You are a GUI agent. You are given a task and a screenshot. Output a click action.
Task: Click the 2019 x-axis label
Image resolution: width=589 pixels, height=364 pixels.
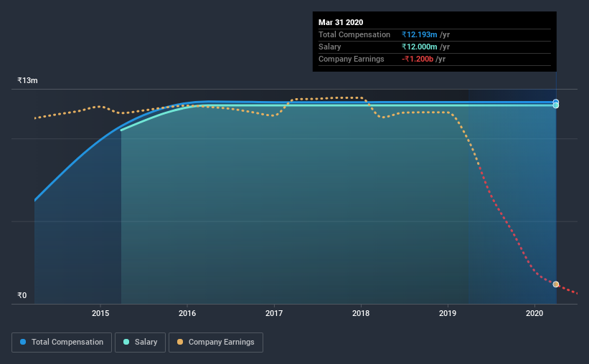tap(448, 313)
